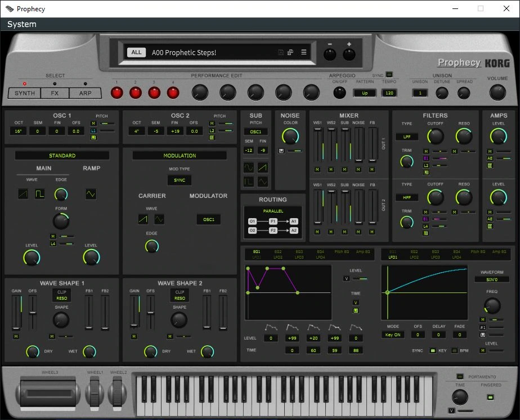The image size is (520, 420).
Task: Open OSC 2 type selector showing MODULATION
Action: [180, 155]
